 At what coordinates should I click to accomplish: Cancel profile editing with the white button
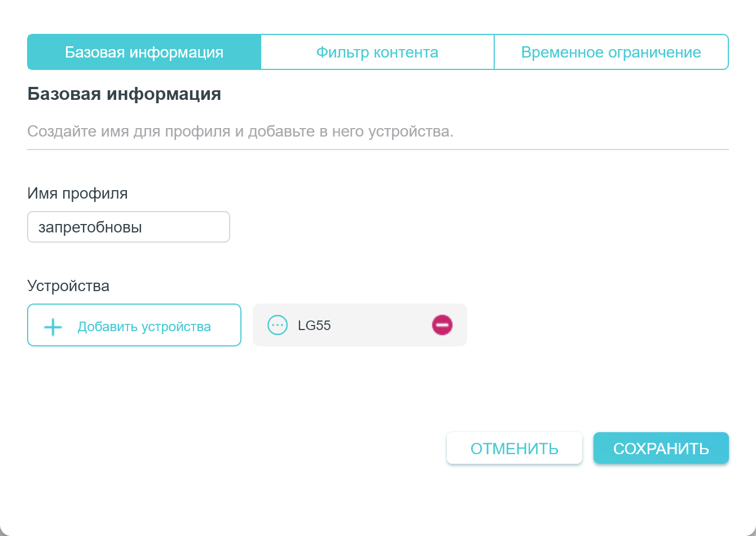click(514, 449)
